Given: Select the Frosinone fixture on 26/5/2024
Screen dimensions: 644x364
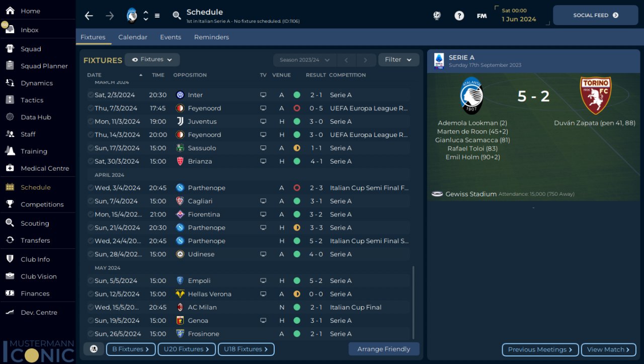Looking at the screenshot, I should (249, 334).
